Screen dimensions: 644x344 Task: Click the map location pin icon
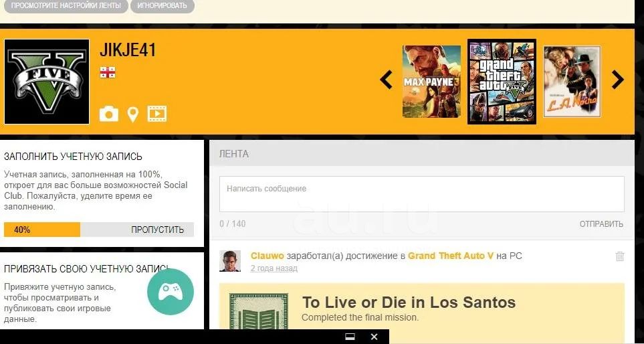132,114
